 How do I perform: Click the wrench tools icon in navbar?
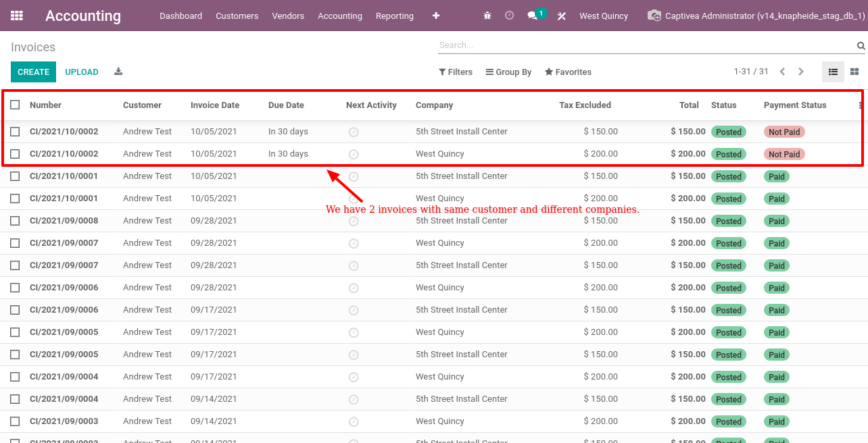coord(562,16)
